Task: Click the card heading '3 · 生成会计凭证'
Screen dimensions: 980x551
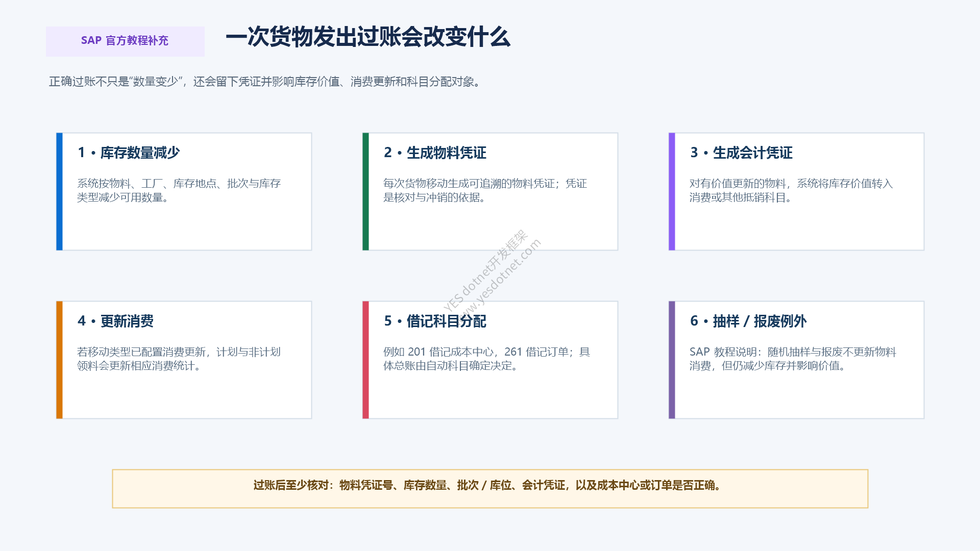Action: 741,153
